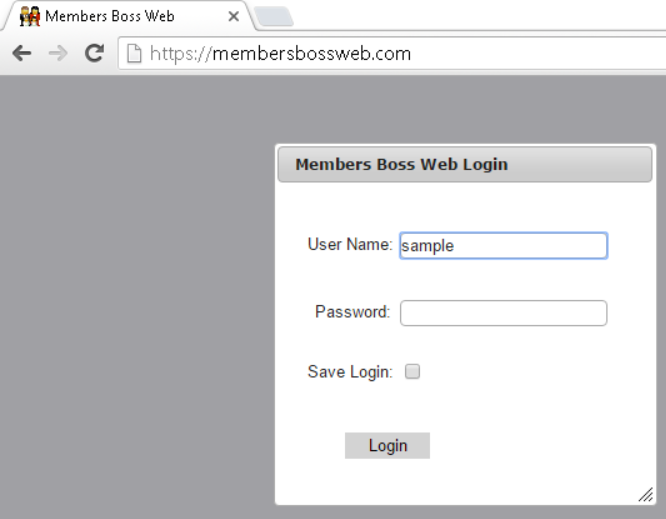
Task: Go back using the browser back arrow
Action: 22,54
